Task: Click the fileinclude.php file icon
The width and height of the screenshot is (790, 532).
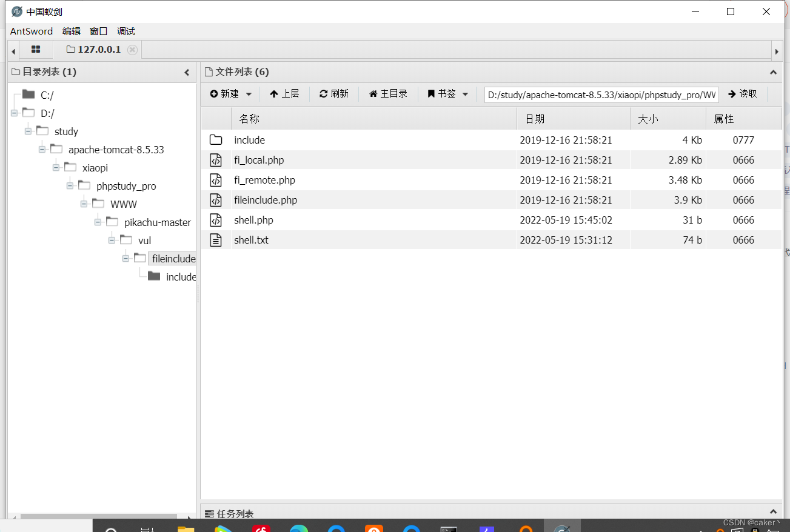Action: click(216, 200)
